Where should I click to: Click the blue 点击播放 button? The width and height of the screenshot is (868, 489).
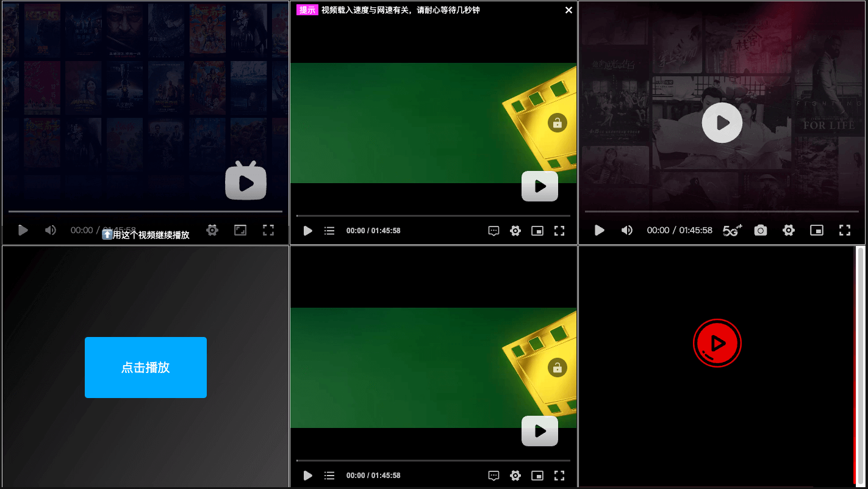[x=146, y=368]
